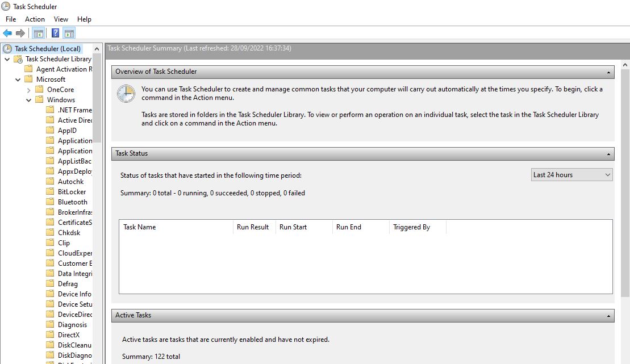Select the Bluetooth folder in the tree

pyautogui.click(x=70, y=202)
